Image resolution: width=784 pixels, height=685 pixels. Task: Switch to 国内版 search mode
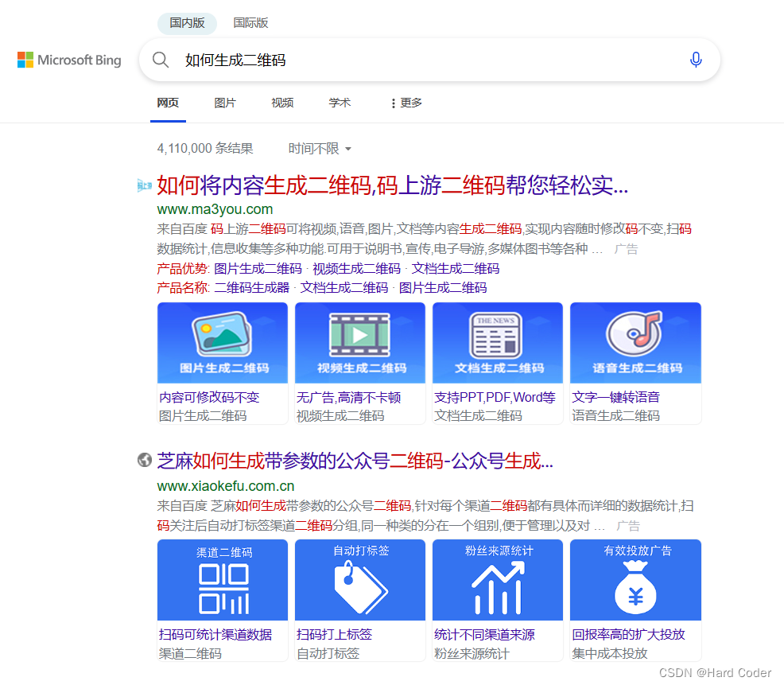point(187,23)
